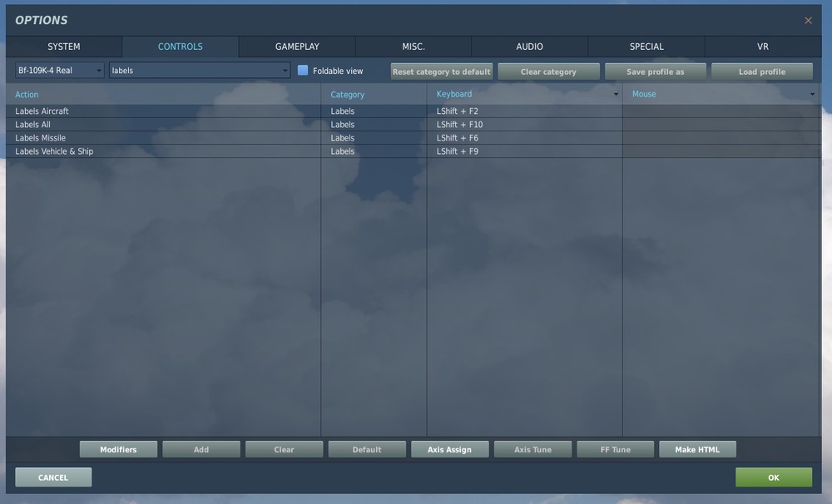Switch to the SYSTEM tab

[64, 47]
